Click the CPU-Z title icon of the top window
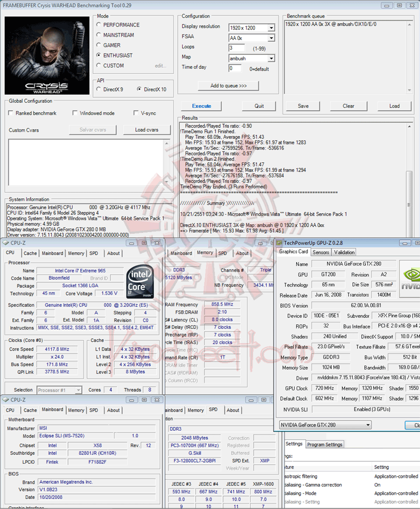The height and width of the screenshot is (509, 420). pyautogui.click(x=6, y=243)
